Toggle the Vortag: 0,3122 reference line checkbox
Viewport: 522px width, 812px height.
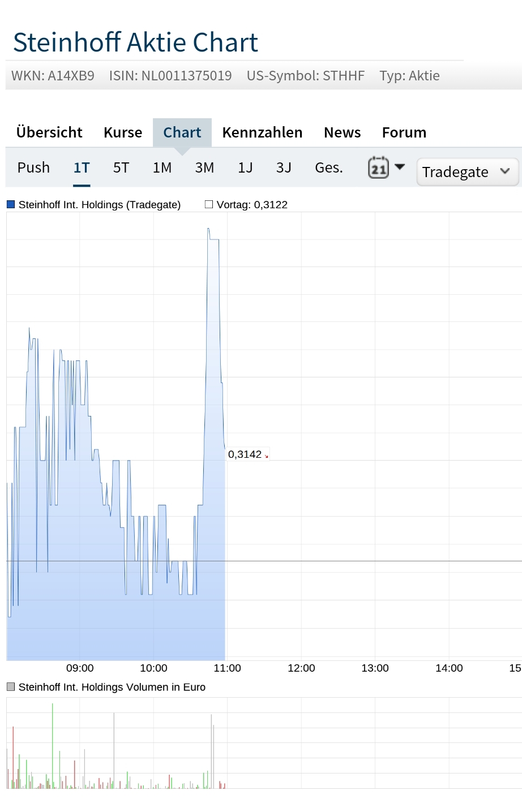pos(209,204)
